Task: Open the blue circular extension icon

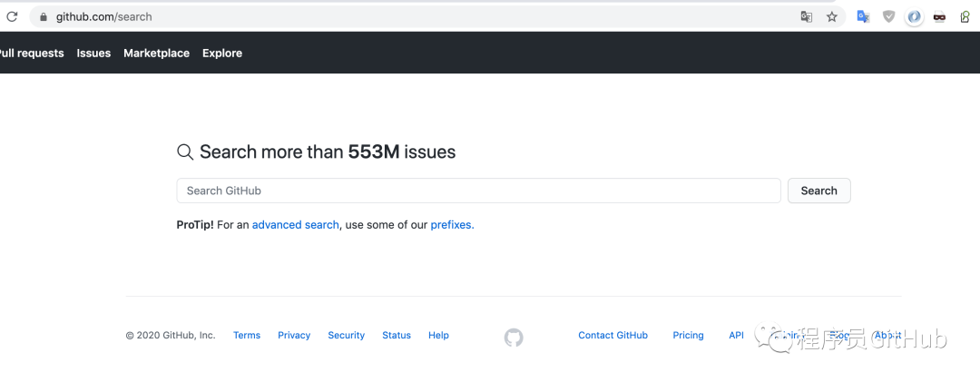Action: (914, 16)
